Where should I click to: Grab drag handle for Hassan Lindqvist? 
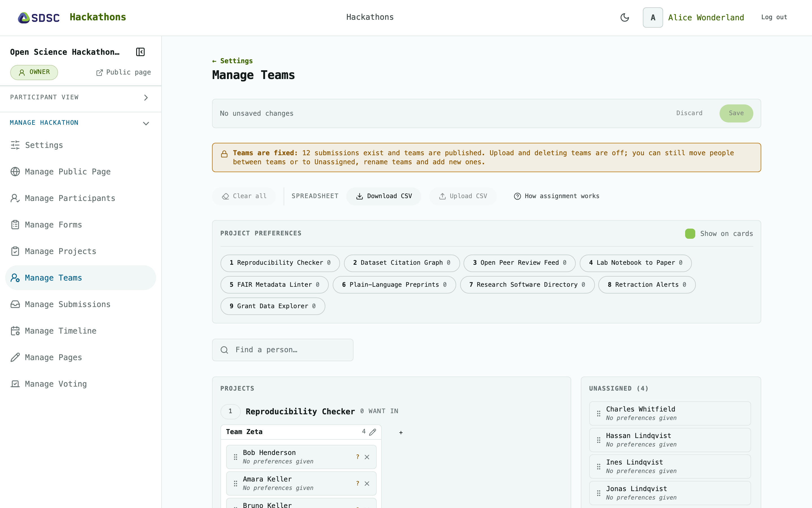[x=598, y=440]
